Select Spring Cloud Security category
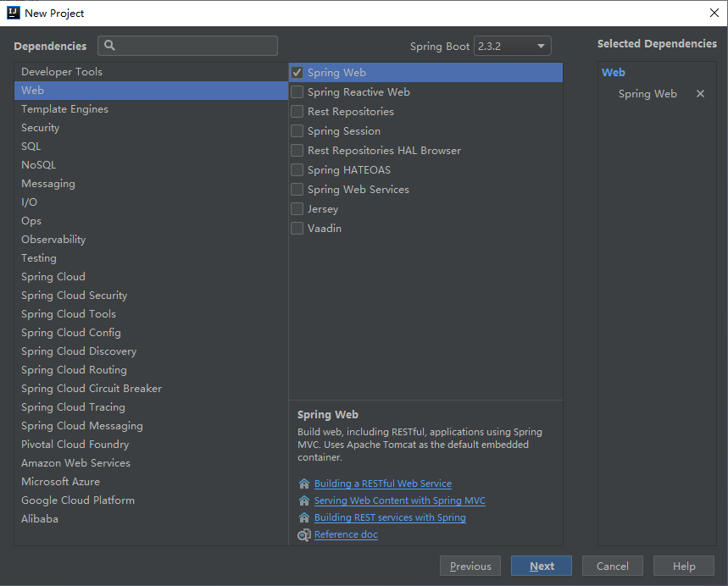728x586 pixels. (152, 295)
